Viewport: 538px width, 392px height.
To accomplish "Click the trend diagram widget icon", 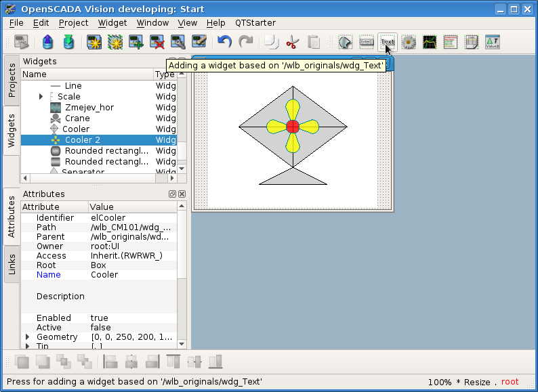I will (x=430, y=43).
